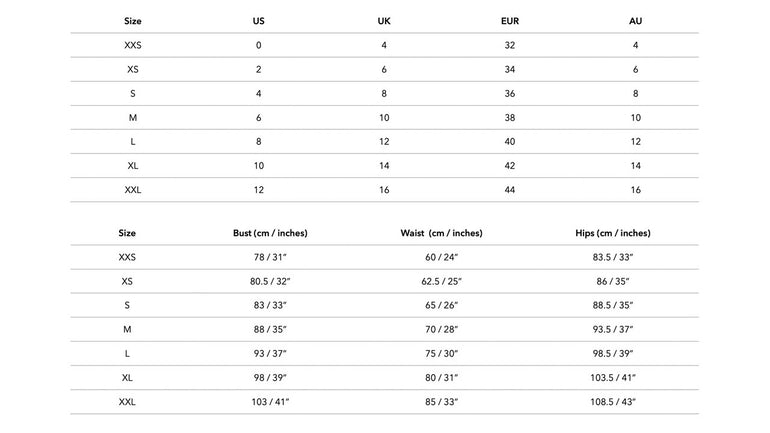Select the bust value "80.5 / 32″"

pos(270,282)
